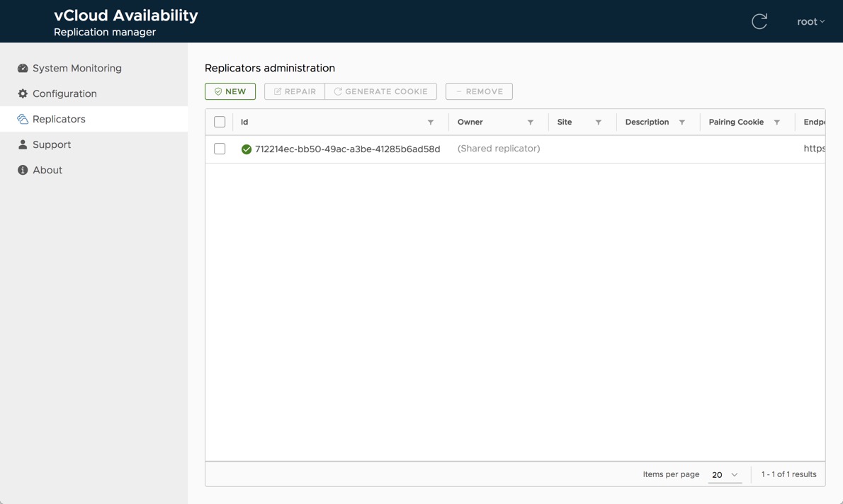Image resolution: width=843 pixels, height=504 pixels.
Task: Open the Id column filter
Action: click(431, 122)
